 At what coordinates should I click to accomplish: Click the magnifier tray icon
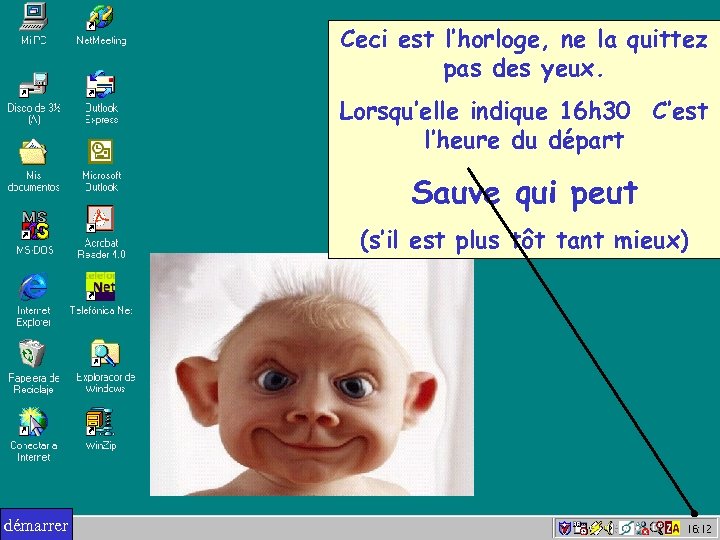coord(657,528)
